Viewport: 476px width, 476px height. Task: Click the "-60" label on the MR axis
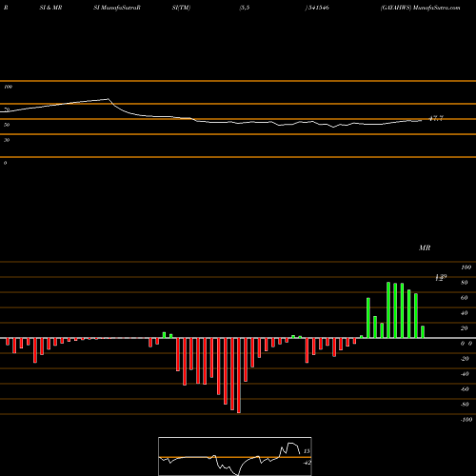tap(465, 389)
